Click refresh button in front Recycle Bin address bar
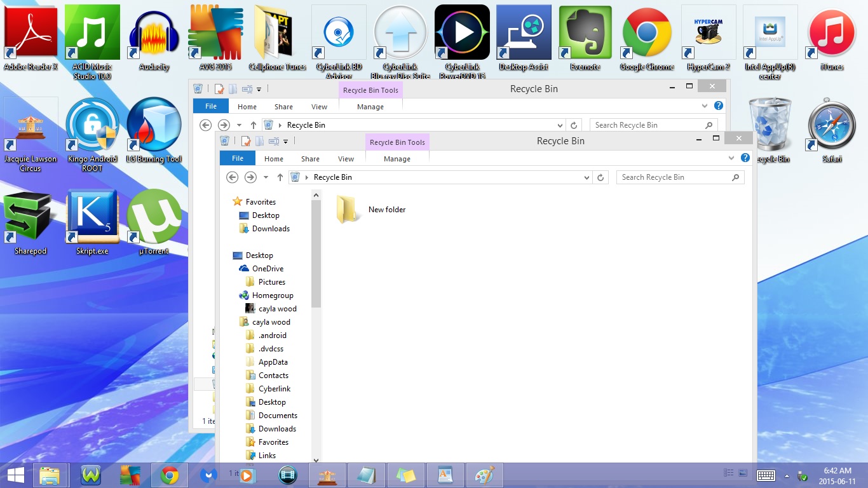868x488 pixels. coord(600,177)
